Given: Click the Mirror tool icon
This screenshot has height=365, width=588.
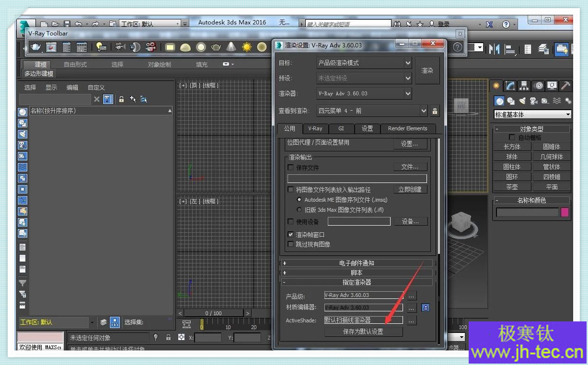Looking at the screenshot, I should (494, 49).
